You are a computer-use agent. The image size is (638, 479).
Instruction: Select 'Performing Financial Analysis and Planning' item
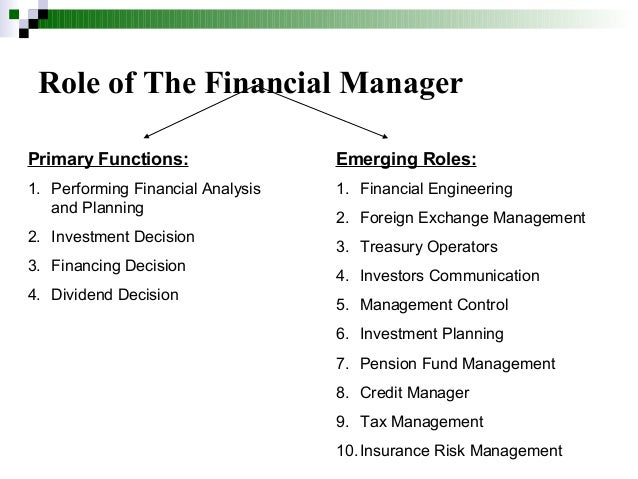pyautogui.click(x=155, y=198)
